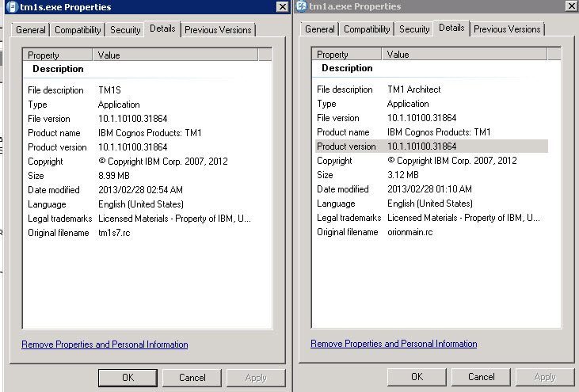The image size is (579, 392).
Task: Open the Security tab in tm1a.exe Properties
Action: (414, 29)
